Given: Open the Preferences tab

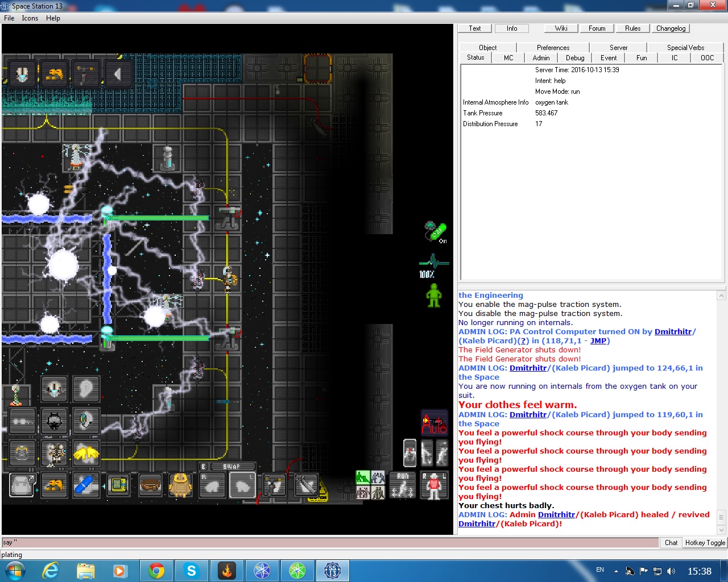Looking at the screenshot, I should 553,48.
